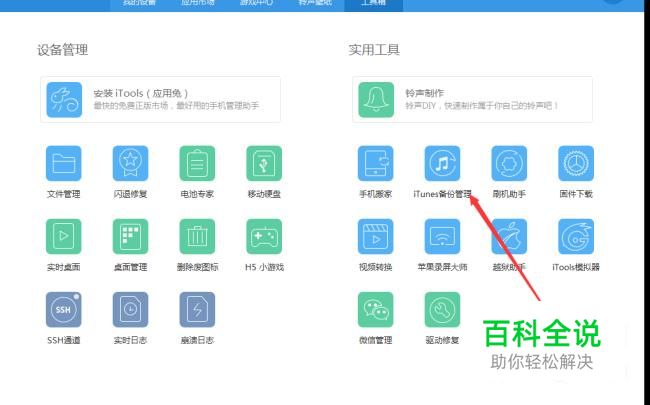The image size is (650, 405).
Task: Open 微信管理 WeChat manager icon
Action: click(376, 310)
